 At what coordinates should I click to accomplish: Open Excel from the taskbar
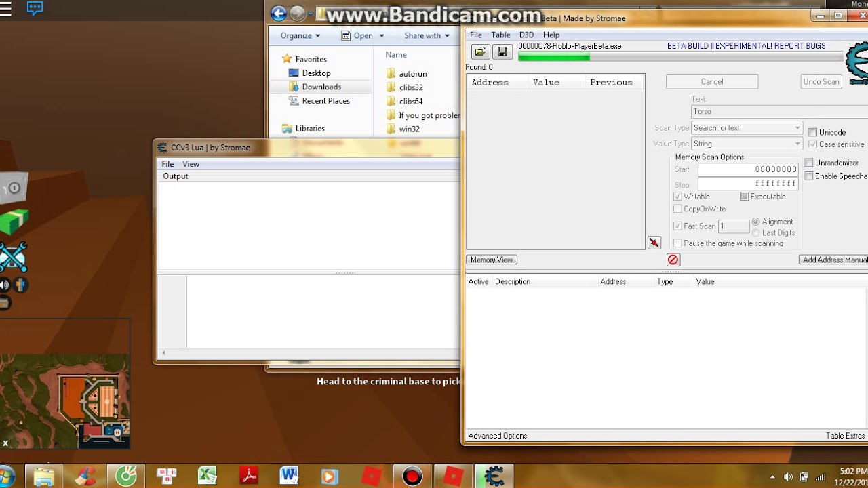point(208,476)
